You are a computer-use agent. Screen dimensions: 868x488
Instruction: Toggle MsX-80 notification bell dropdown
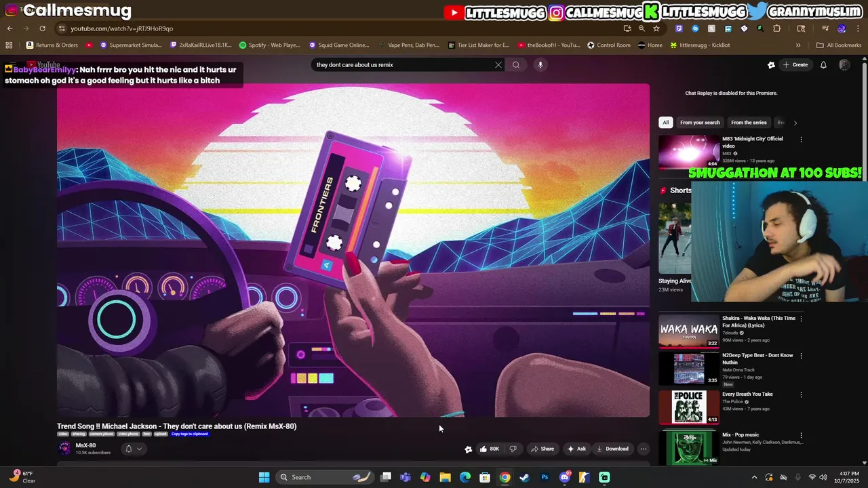133,449
